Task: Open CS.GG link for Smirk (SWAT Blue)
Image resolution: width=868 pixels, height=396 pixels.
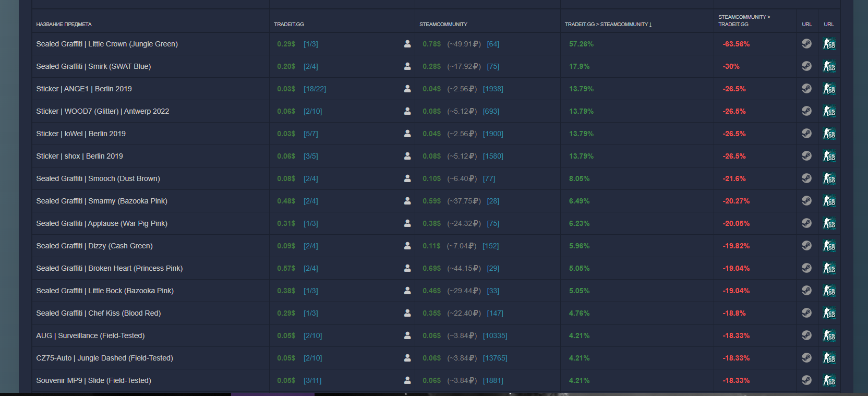Action: tap(829, 66)
